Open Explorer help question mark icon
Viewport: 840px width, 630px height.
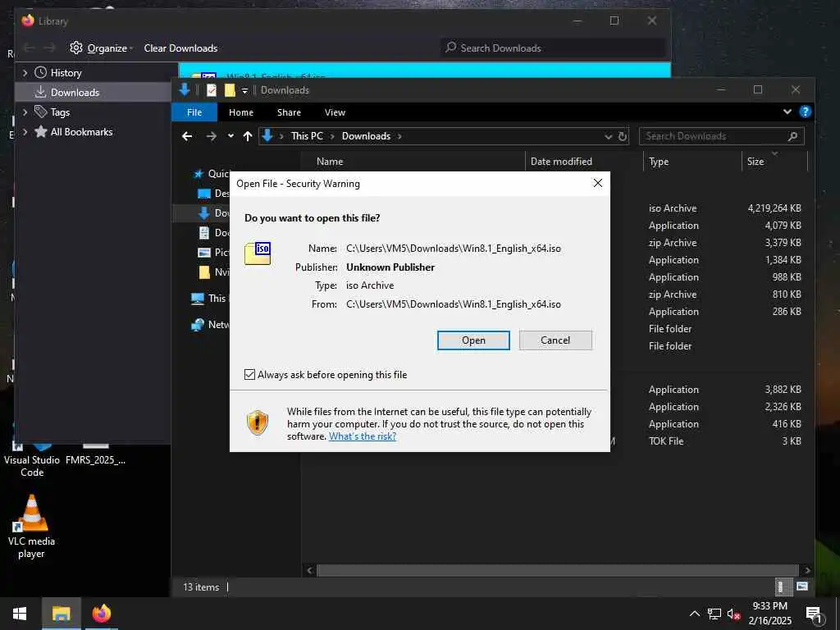pyautogui.click(x=805, y=112)
